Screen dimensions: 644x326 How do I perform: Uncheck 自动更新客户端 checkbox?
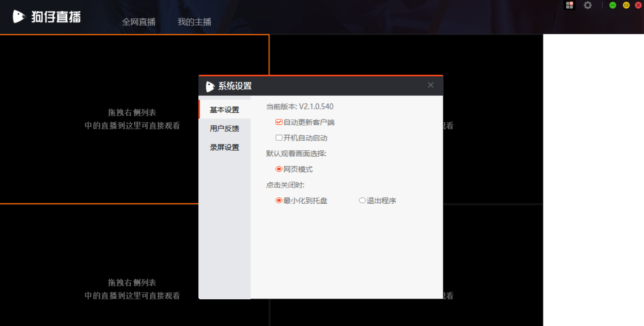(279, 122)
